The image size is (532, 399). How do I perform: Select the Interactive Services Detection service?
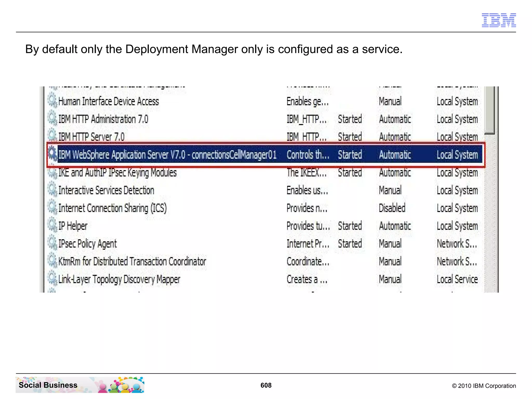[106, 190]
